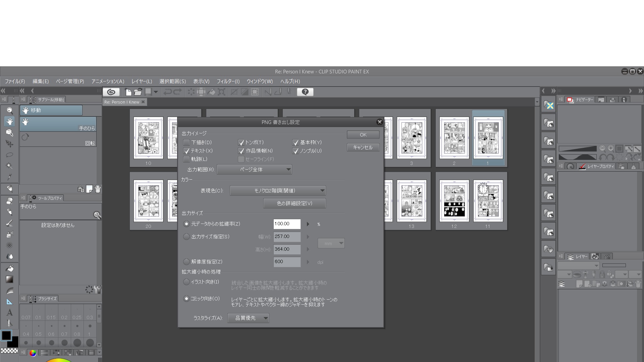Viewport: 644px width, 362px height.
Task: Select the 出力サイズ指定(S) radio button
Action: point(186,237)
